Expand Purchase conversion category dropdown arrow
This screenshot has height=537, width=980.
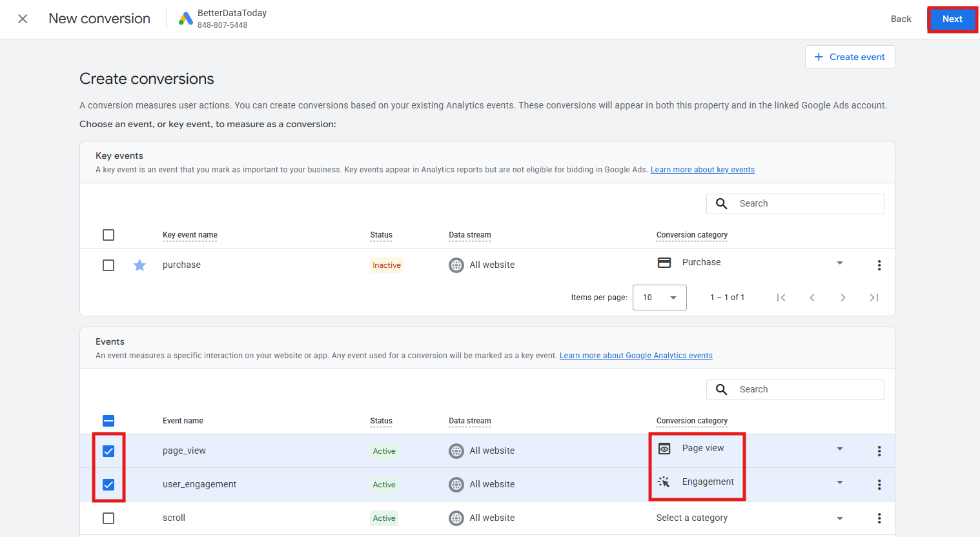tap(840, 263)
